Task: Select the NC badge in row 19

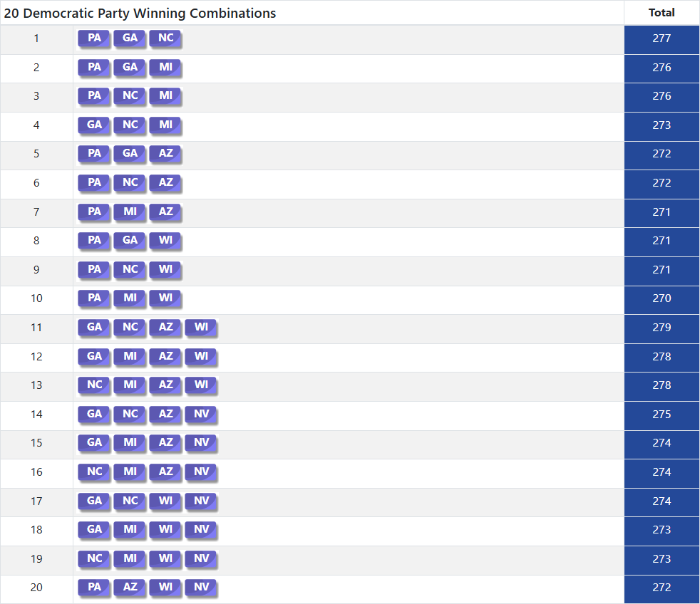Action: click(x=94, y=558)
